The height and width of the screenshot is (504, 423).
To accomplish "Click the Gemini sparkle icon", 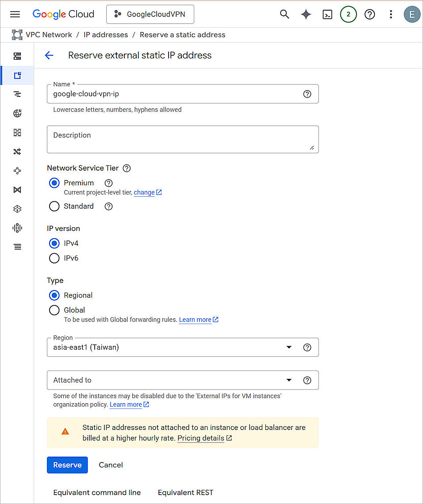I will (306, 14).
